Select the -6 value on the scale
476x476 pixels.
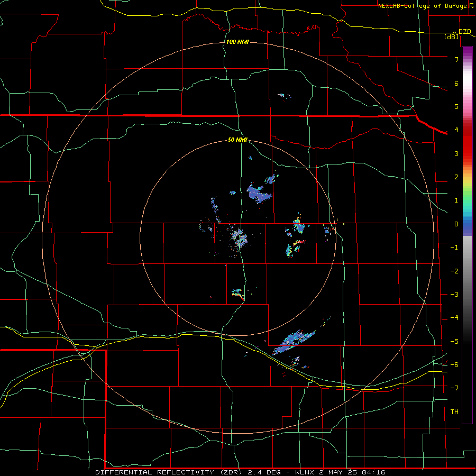point(454,364)
